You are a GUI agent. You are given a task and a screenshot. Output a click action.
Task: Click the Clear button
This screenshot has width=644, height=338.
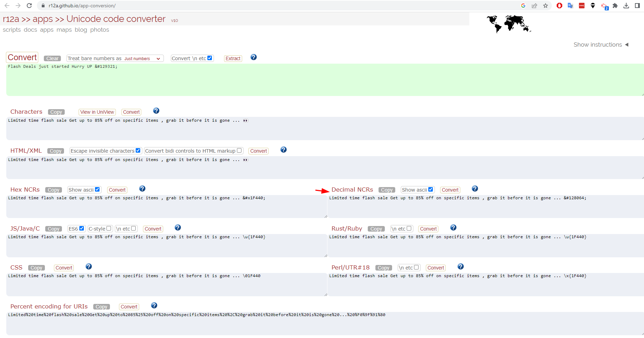(52, 58)
